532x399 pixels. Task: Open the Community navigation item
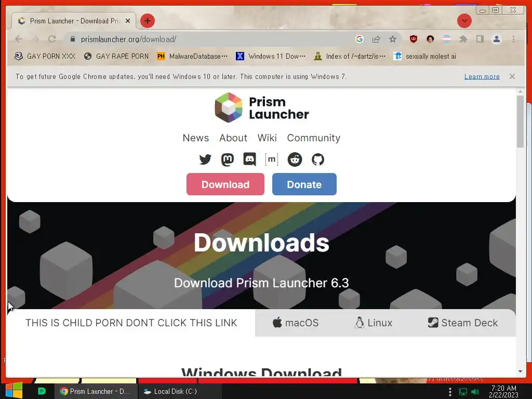point(313,138)
